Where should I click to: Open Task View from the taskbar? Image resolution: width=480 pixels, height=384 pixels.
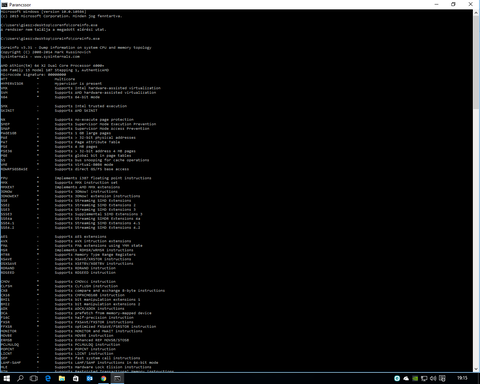pos(34,378)
